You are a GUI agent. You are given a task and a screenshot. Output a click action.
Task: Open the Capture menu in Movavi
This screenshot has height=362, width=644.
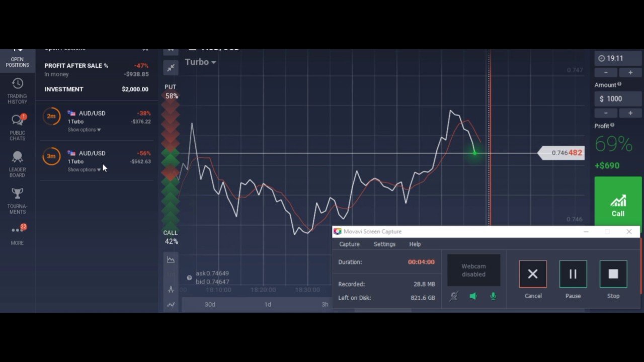click(x=349, y=244)
